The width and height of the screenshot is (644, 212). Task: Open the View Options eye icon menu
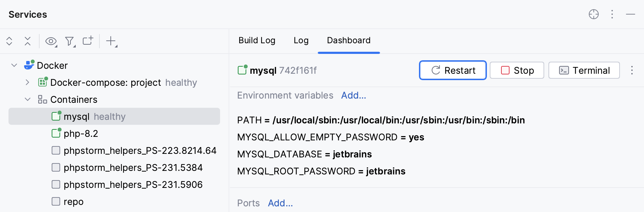click(51, 41)
